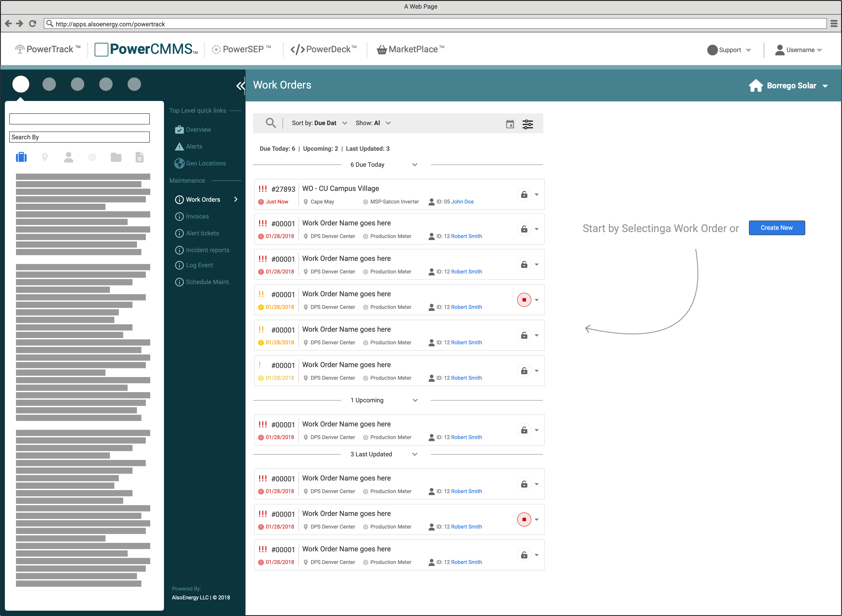Click the home icon next to Borrego Solar

tap(756, 85)
